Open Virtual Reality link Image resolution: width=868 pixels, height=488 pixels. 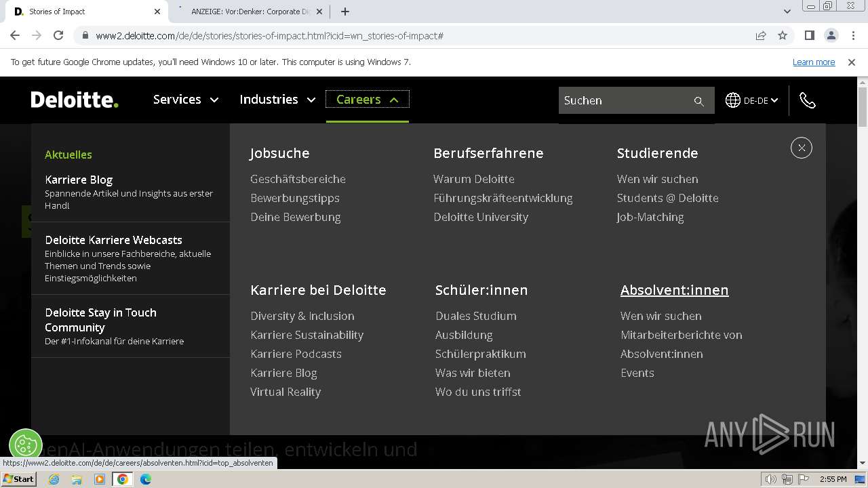click(285, 392)
